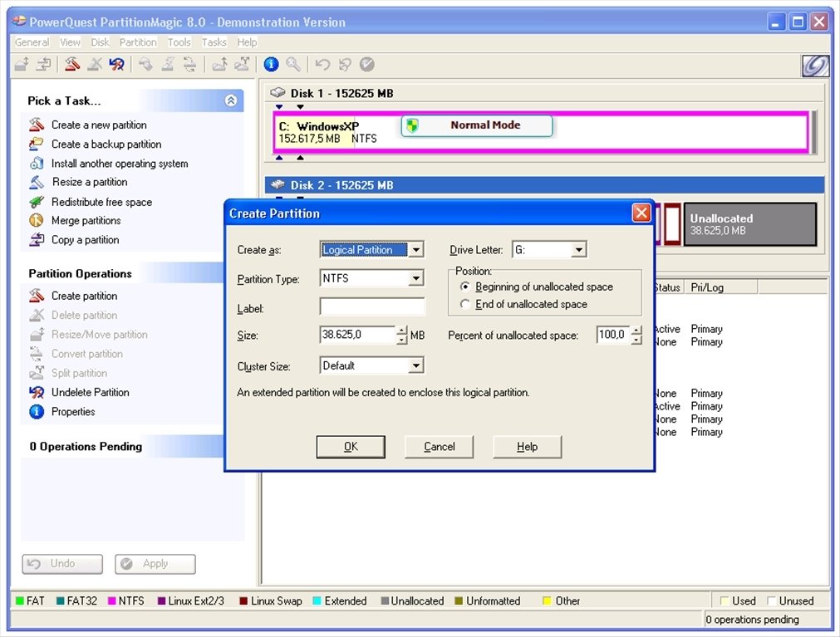Click the Apply changes checkmark toolbar icon

click(x=367, y=65)
